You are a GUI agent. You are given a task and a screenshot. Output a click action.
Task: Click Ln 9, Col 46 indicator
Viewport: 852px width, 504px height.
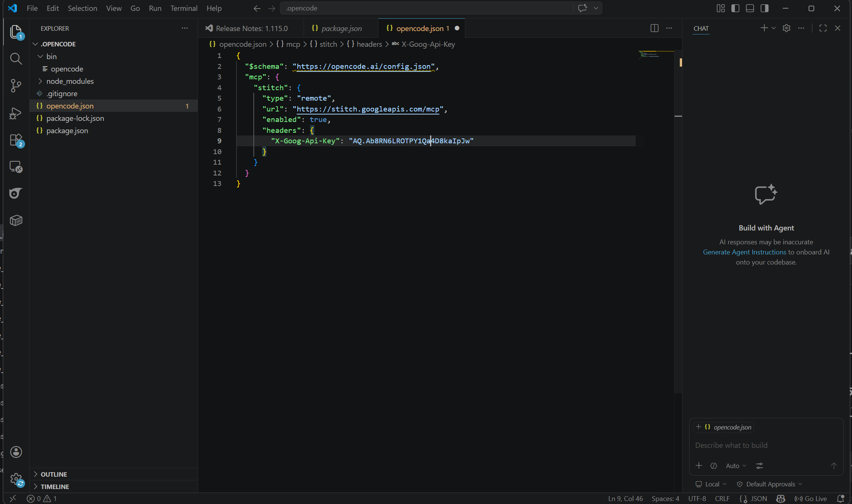tap(626, 498)
